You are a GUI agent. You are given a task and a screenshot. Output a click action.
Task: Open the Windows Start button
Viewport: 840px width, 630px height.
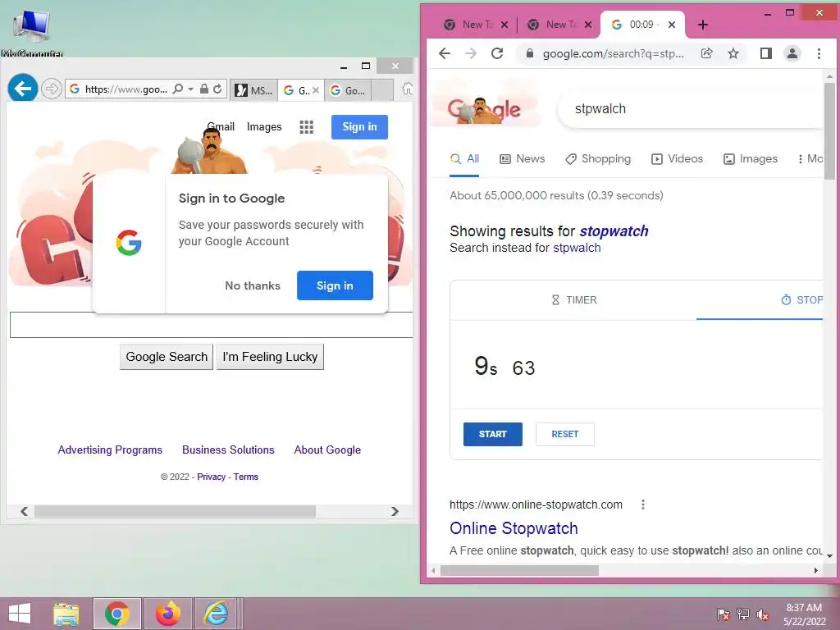(x=20, y=614)
